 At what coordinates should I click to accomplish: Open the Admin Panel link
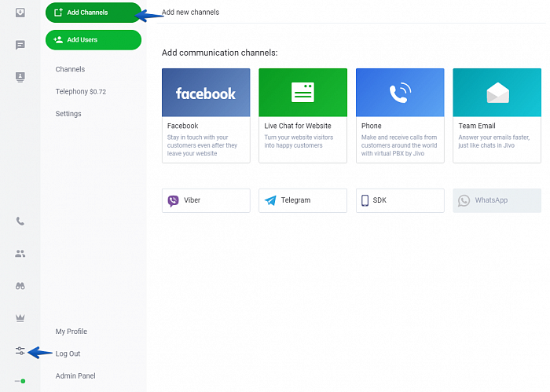tap(75, 376)
